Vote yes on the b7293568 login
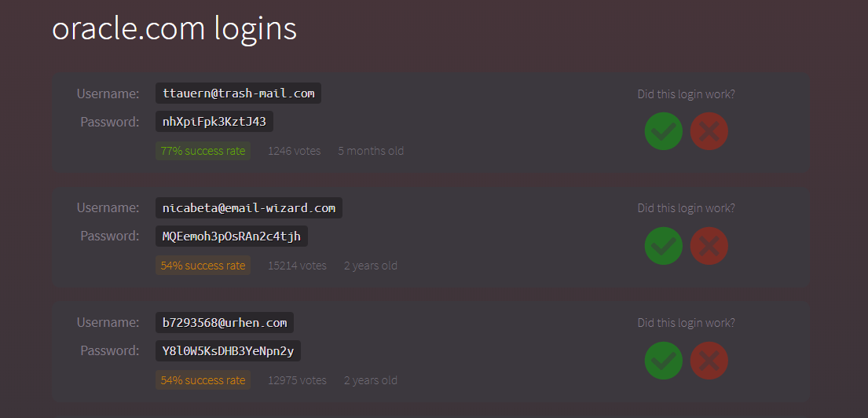Image resolution: width=868 pixels, height=418 pixels. tap(663, 361)
